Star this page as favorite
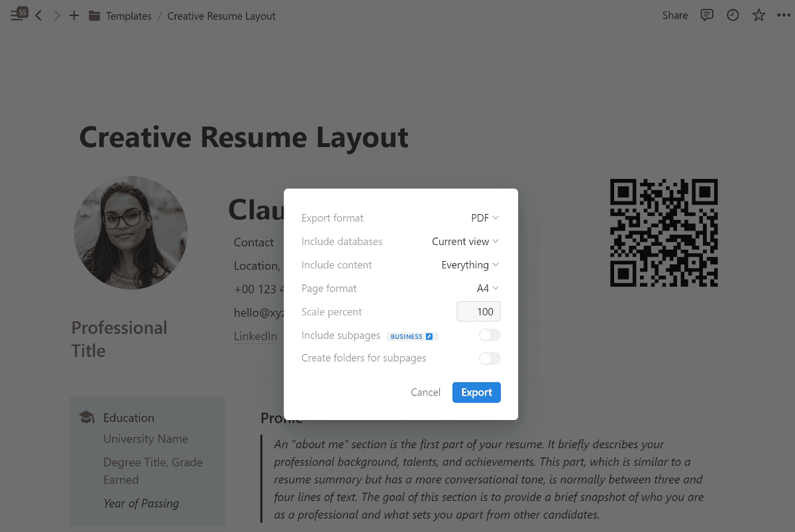Viewport: 795px width, 532px height. [x=759, y=15]
